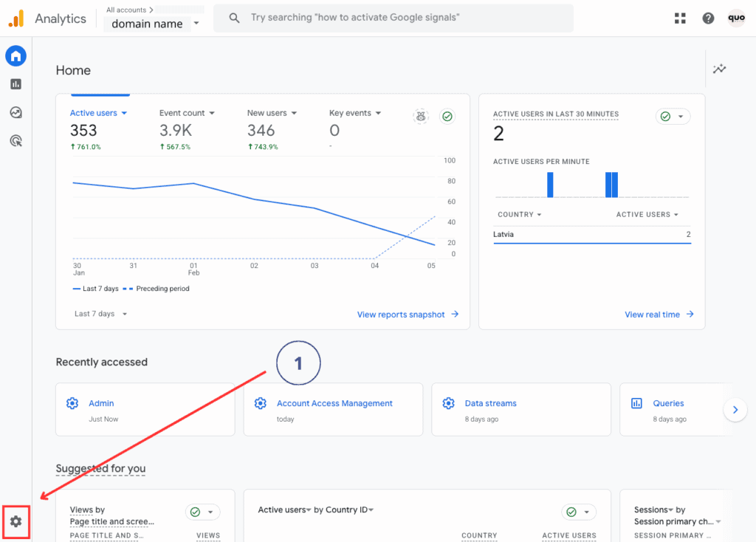
Task: Open the Sessions metric dropdown
Action: 653,510
